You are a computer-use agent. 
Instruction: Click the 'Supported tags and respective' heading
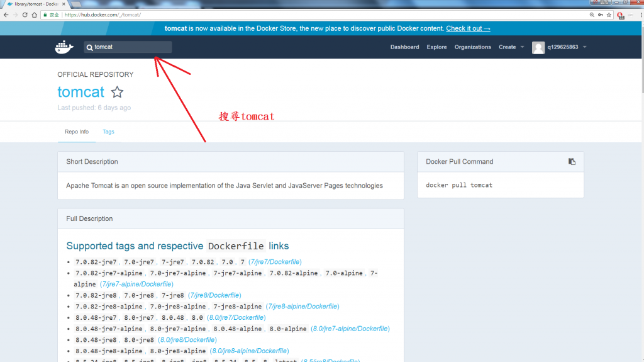click(x=135, y=246)
